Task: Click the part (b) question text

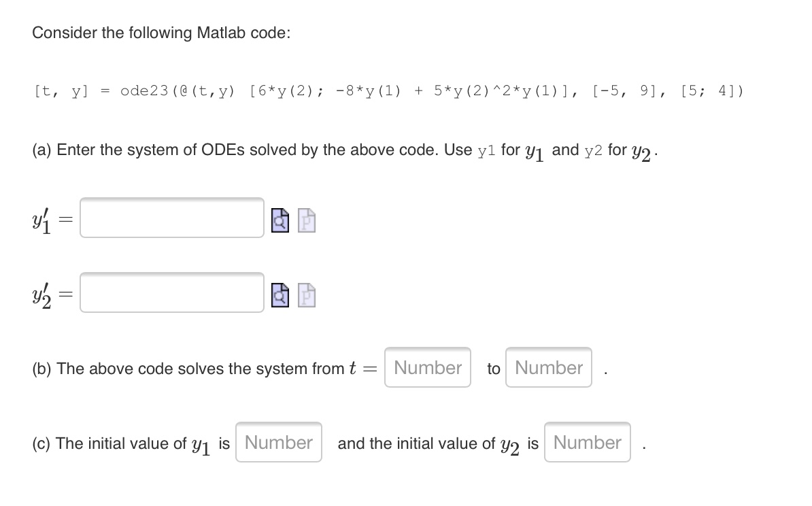Action: coord(197,369)
